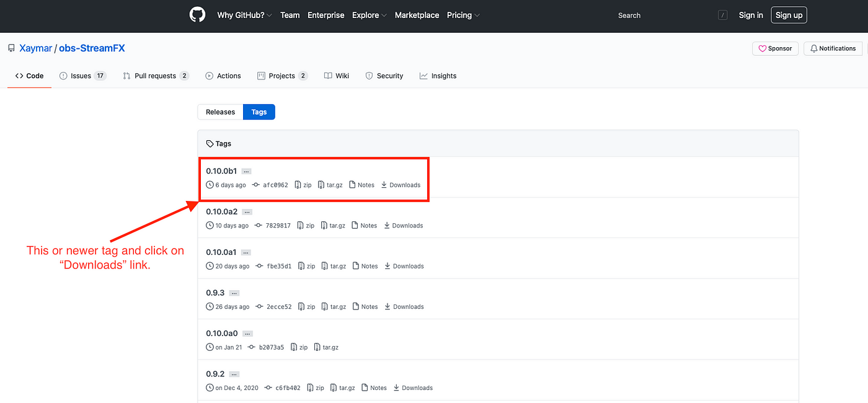Switch to the Pull requests tab
Screen dimensions: 868x403
pos(156,76)
